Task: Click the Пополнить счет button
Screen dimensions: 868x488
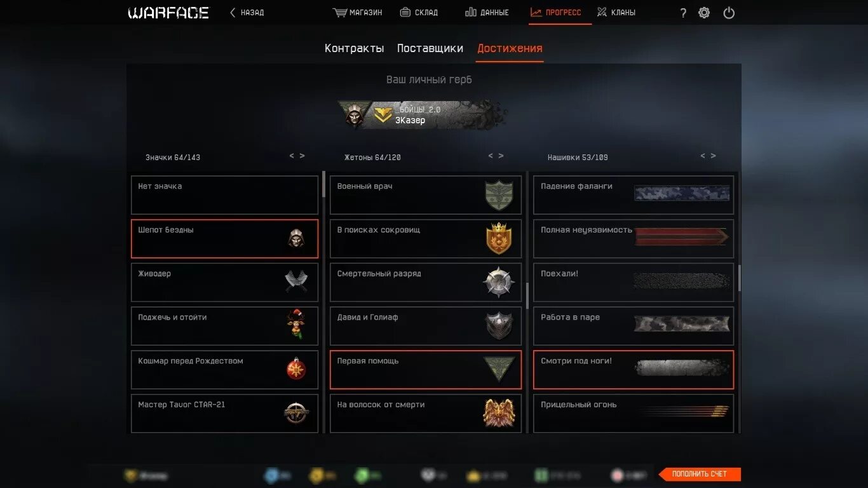Action: (699, 474)
